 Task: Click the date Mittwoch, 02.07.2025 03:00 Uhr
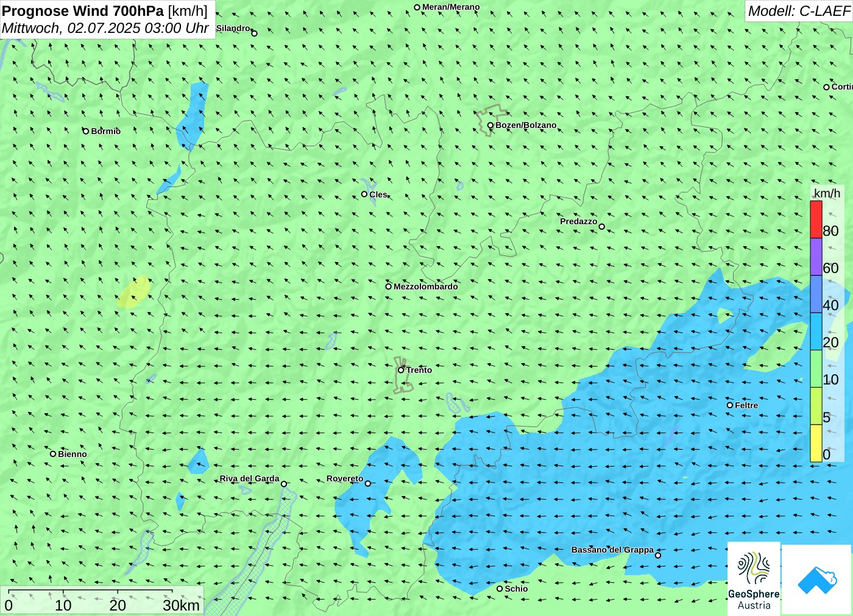tap(105, 28)
